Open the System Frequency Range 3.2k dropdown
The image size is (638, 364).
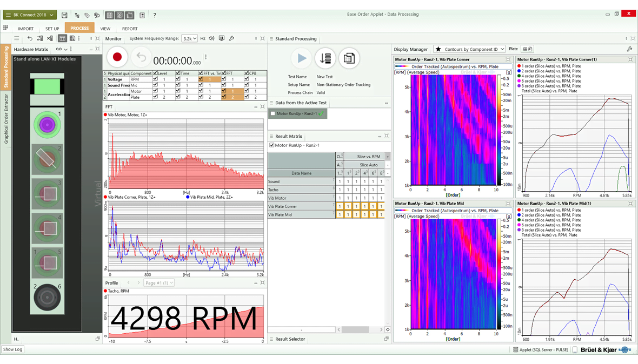pos(189,39)
